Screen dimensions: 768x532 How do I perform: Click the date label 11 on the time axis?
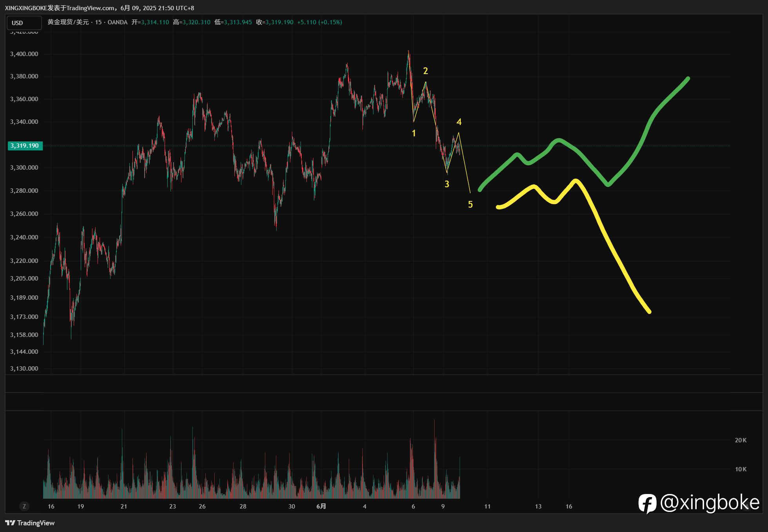[487, 507]
